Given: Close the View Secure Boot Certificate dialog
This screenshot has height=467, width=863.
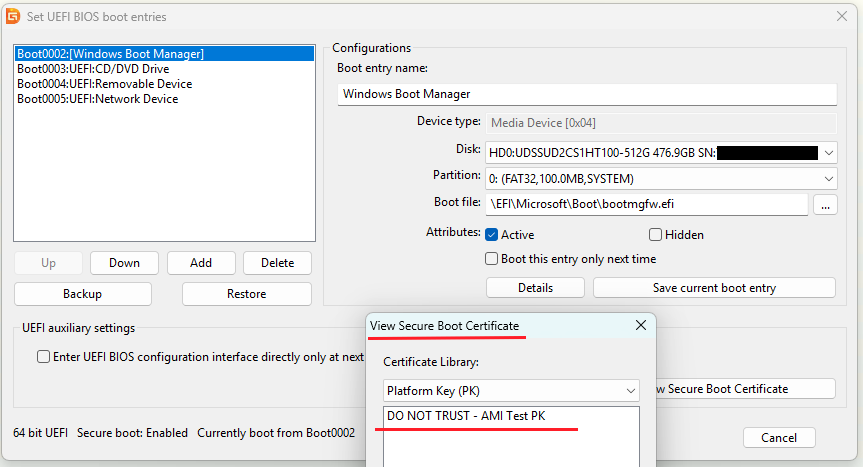Looking at the screenshot, I should tap(641, 325).
